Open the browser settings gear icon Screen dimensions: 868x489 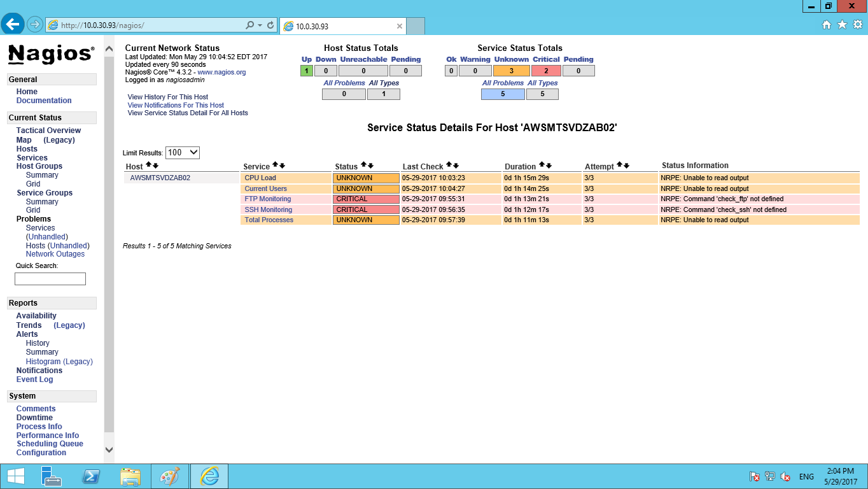pos(857,25)
